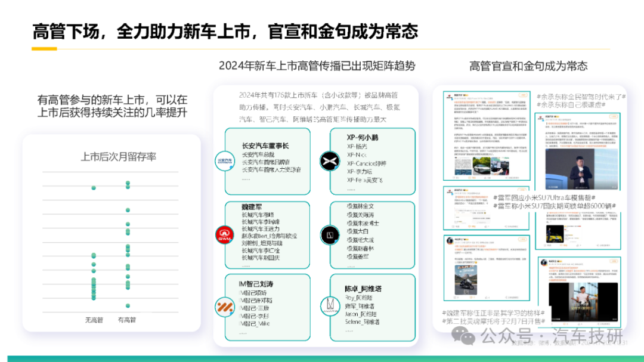Click 长安汽车总裁 in the Changan card

pyautogui.click(x=258, y=155)
